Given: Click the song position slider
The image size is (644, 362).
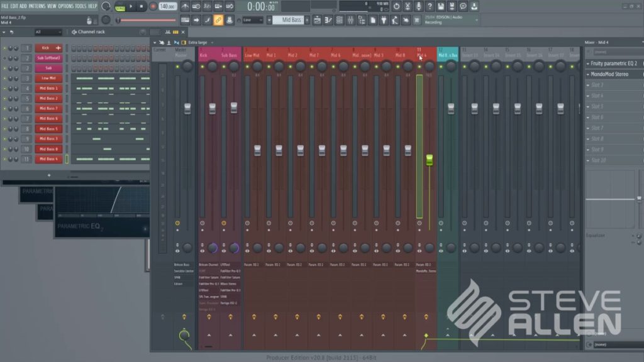Looking at the screenshot, I should [147, 20].
